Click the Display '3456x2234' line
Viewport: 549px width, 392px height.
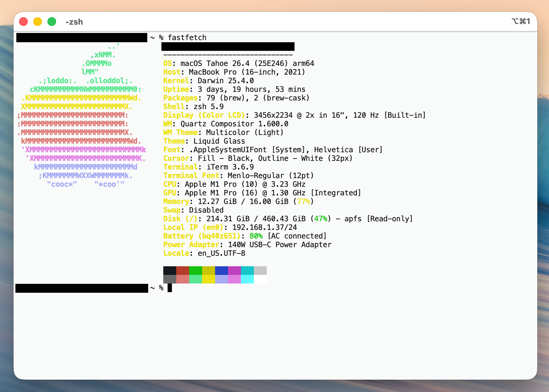coord(295,115)
